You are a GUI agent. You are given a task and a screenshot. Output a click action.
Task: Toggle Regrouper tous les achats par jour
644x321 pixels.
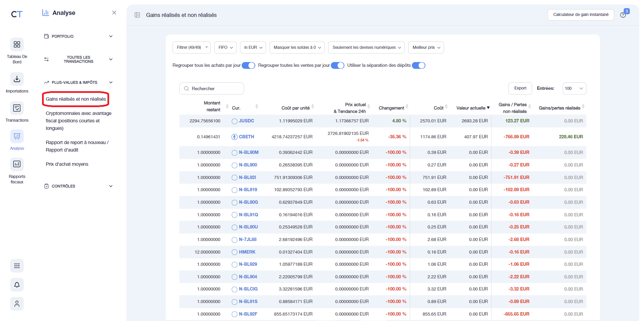248,65
